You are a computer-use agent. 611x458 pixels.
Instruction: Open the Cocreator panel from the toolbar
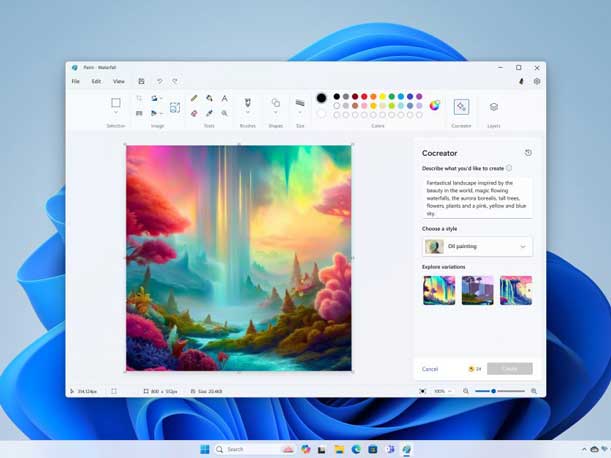[461, 107]
